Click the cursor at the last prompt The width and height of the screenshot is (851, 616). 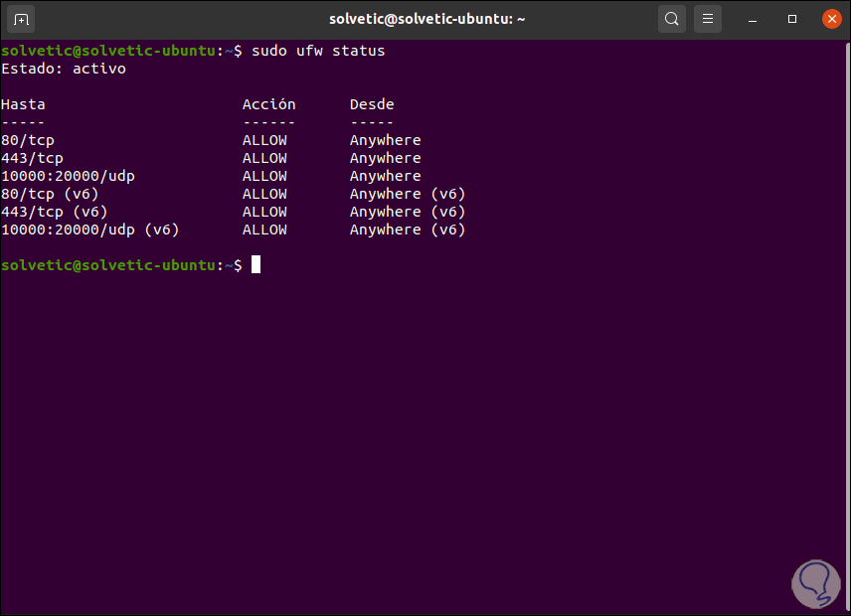pyautogui.click(x=256, y=264)
